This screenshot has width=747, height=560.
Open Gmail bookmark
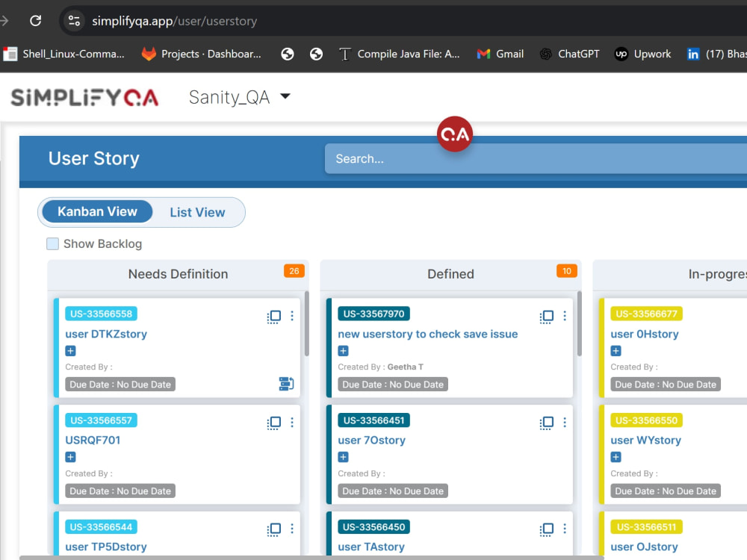click(x=500, y=54)
